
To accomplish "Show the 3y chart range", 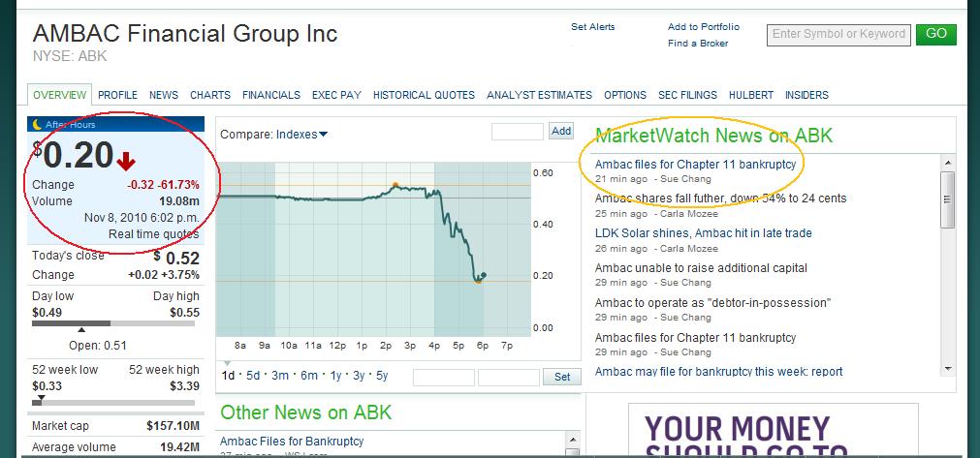I will [x=359, y=376].
